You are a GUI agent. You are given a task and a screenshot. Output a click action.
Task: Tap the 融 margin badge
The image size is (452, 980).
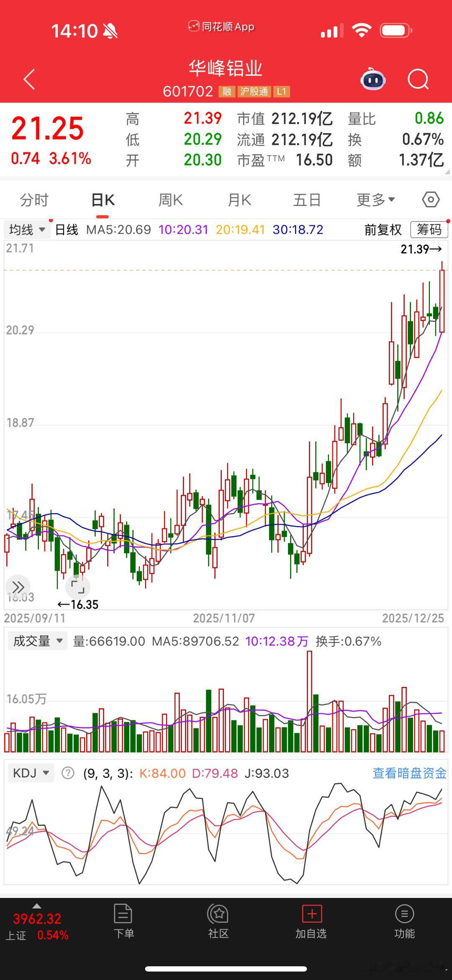[x=226, y=92]
